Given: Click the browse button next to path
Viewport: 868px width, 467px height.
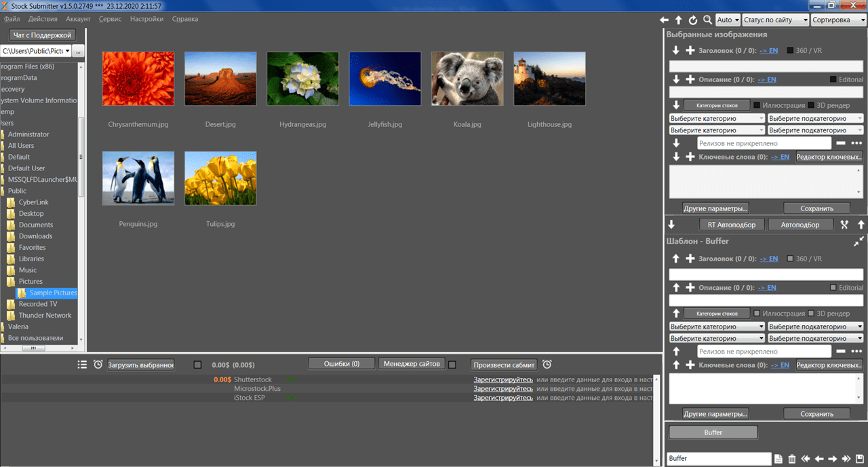Looking at the screenshot, I should click(79, 51).
